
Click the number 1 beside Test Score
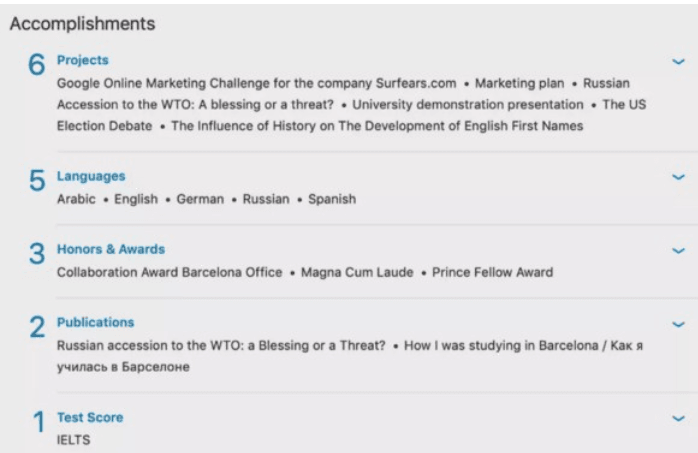(x=39, y=421)
